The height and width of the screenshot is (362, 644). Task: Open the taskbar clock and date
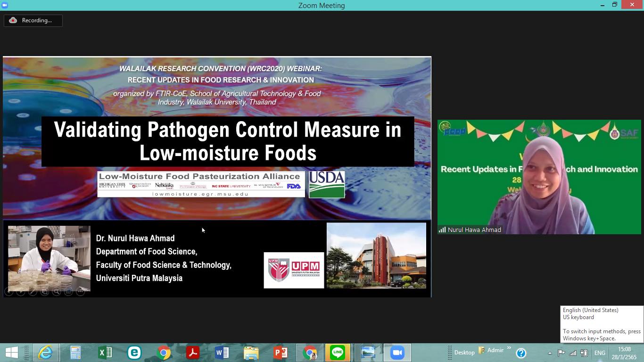pyautogui.click(x=624, y=353)
